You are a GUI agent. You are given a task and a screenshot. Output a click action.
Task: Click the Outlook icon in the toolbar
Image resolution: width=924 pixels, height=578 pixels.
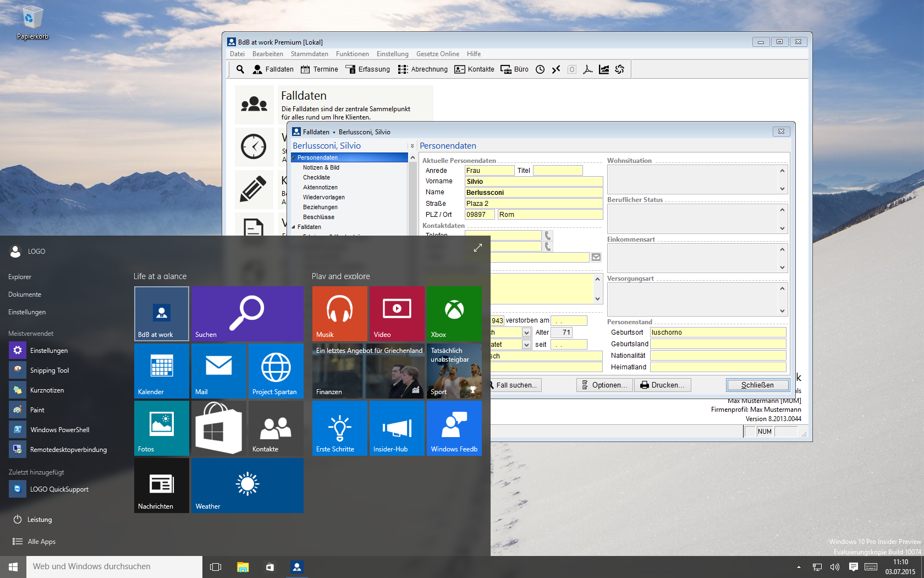572,69
